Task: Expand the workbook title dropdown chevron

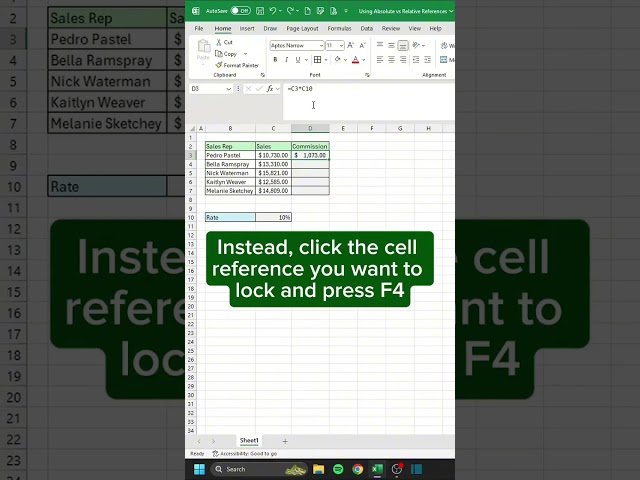Action: point(451,11)
